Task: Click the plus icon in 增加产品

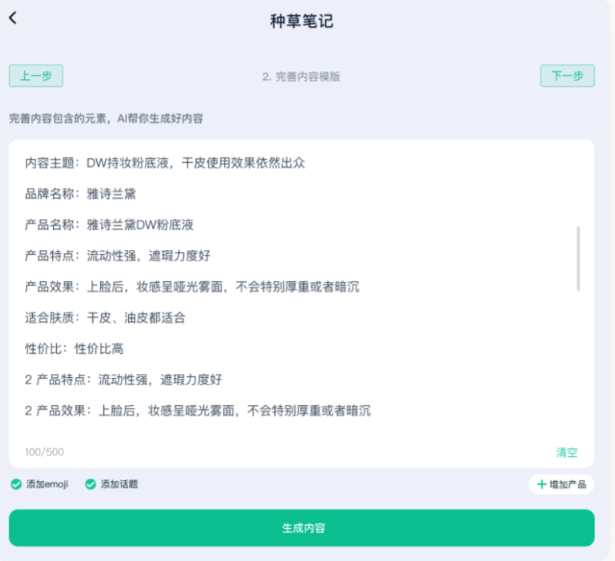Action: [x=542, y=484]
